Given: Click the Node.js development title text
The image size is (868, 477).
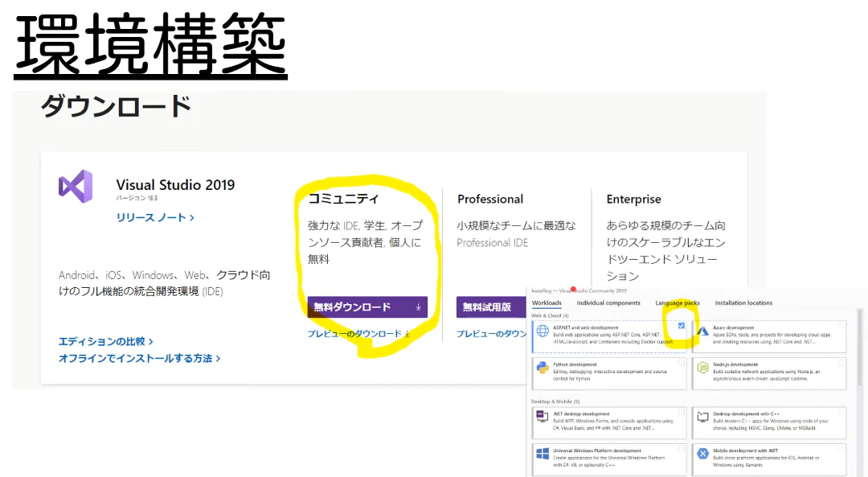Looking at the screenshot, I should 735,364.
